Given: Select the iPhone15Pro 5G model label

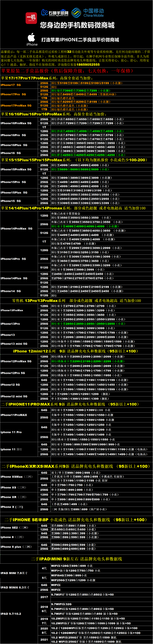Looking at the screenshot, I should [13, 182].
